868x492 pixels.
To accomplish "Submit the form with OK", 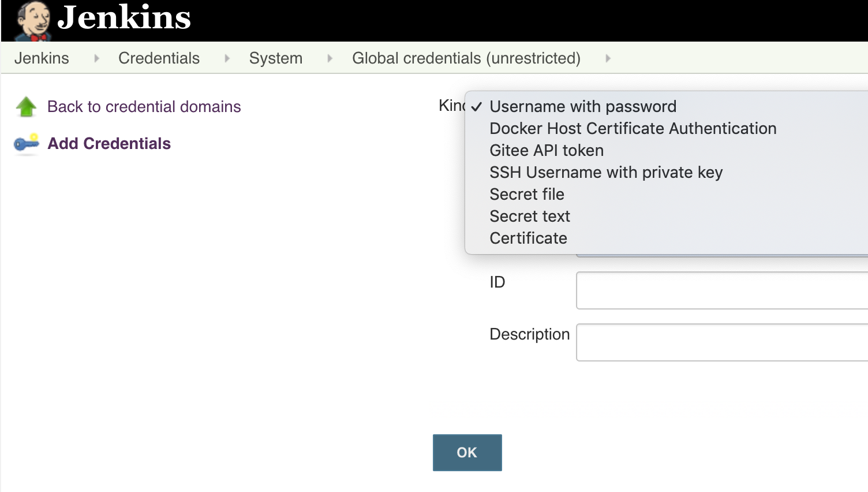I will point(467,453).
